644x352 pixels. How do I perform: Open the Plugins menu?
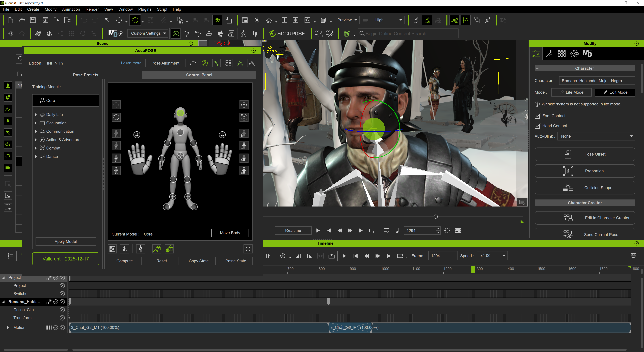tap(145, 9)
